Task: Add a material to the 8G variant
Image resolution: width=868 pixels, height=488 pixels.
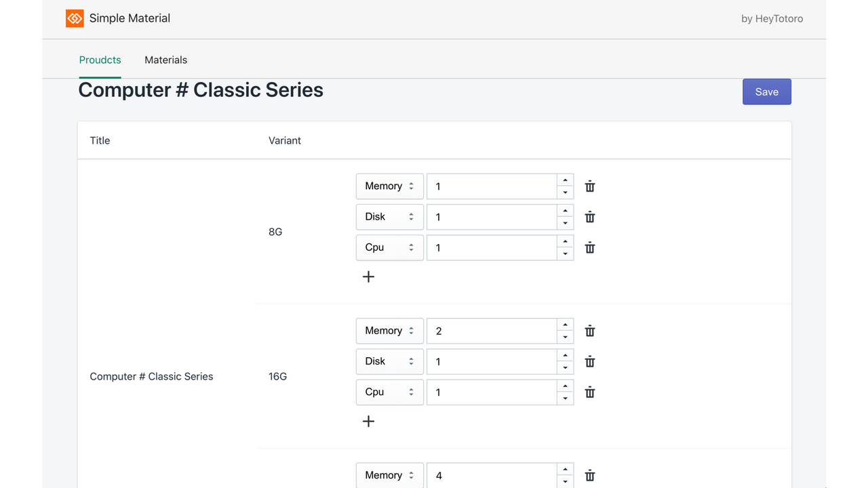Action: pyautogui.click(x=368, y=277)
